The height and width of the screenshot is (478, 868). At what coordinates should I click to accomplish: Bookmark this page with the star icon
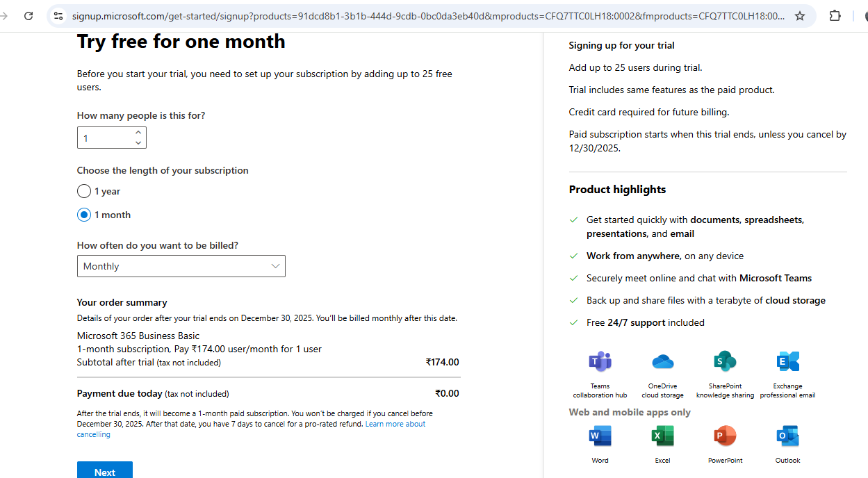pyautogui.click(x=800, y=16)
